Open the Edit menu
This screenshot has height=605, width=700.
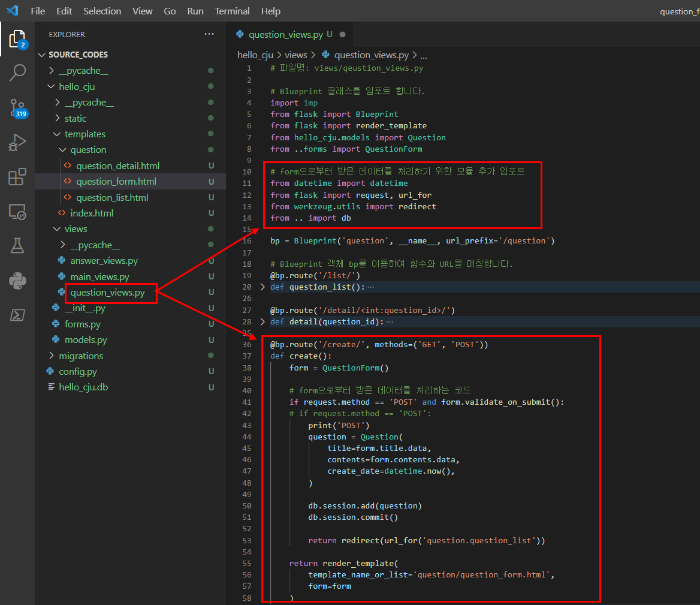tap(64, 11)
